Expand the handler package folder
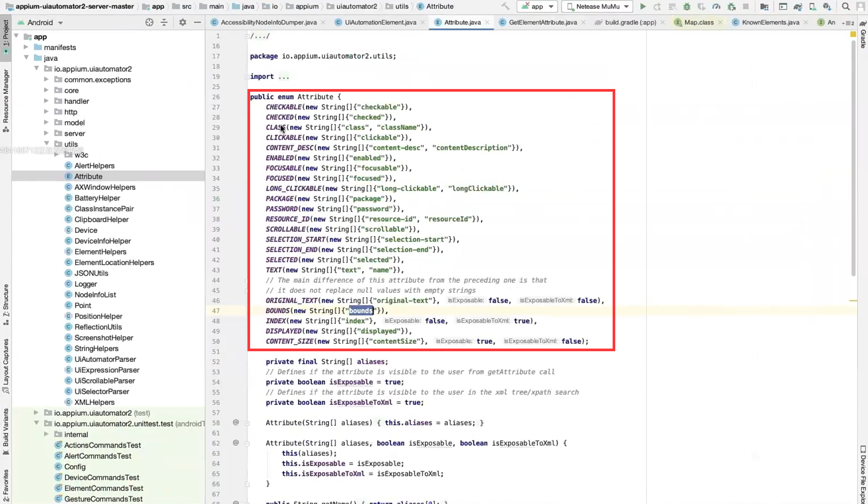 click(x=46, y=101)
